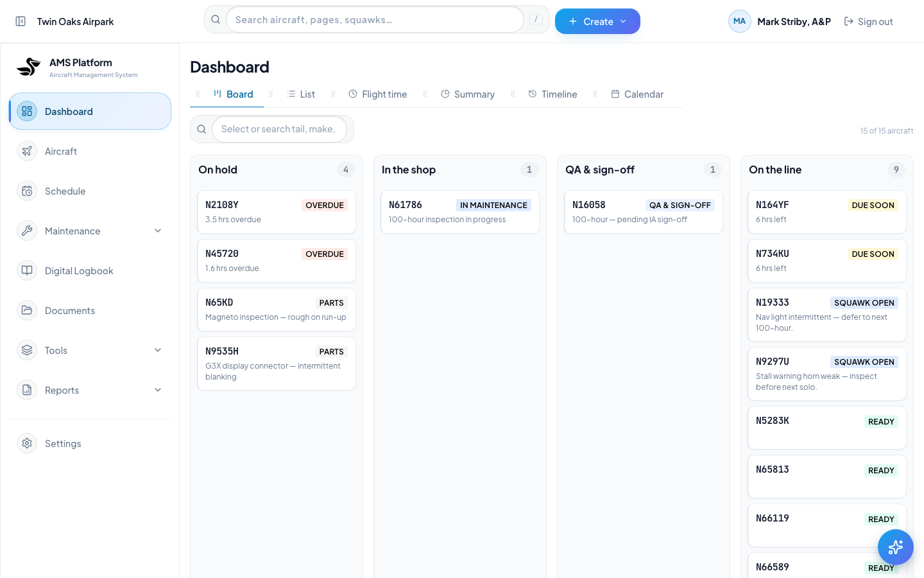
Task: Open the Summary tab
Action: (x=468, y=94)
